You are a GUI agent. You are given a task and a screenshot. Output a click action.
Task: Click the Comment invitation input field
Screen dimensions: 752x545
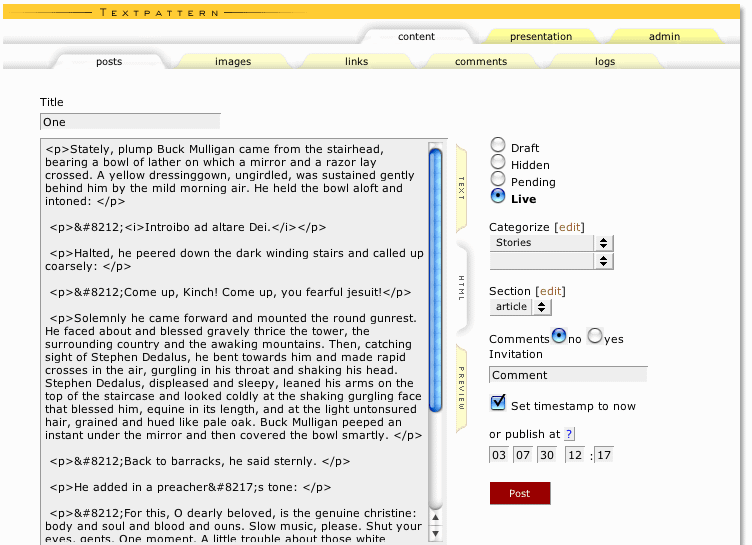click(568, 375)
